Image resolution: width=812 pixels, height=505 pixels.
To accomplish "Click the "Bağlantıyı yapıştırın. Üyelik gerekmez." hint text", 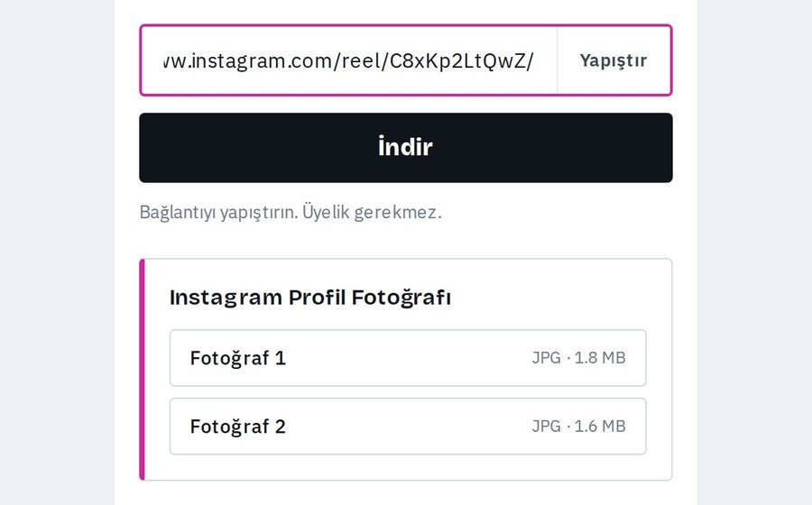I will (x=291, y=212).
